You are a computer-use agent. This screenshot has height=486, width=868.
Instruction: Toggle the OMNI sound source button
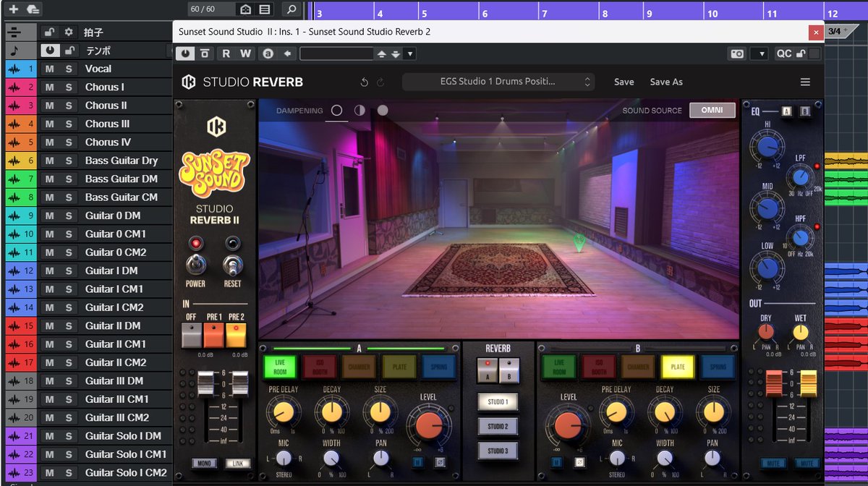[712, 110]
